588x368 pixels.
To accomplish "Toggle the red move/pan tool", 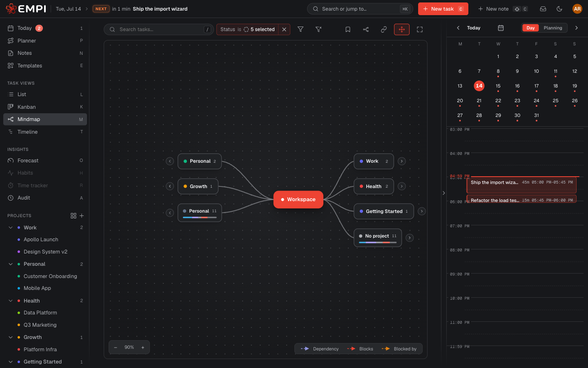I will pos(402,29).
